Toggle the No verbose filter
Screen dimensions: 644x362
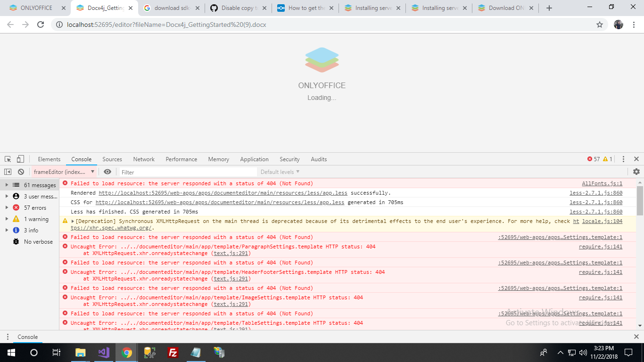click(33, 241)
